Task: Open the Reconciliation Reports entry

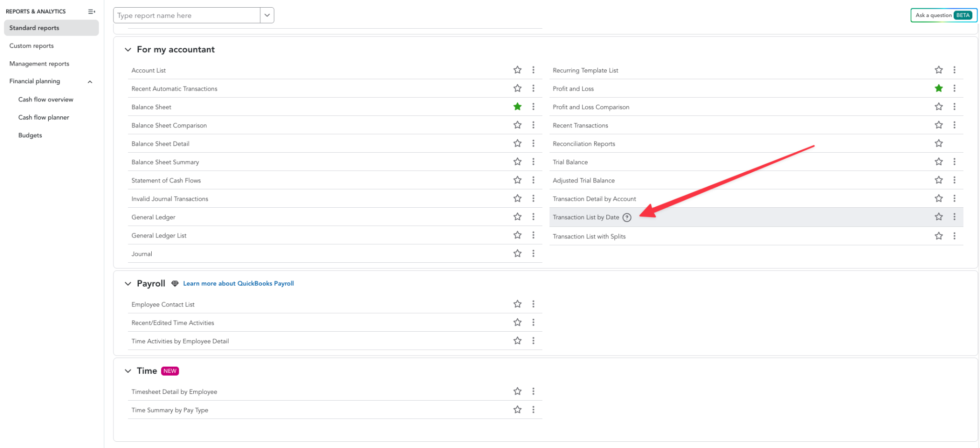Action: coord(584,144)
